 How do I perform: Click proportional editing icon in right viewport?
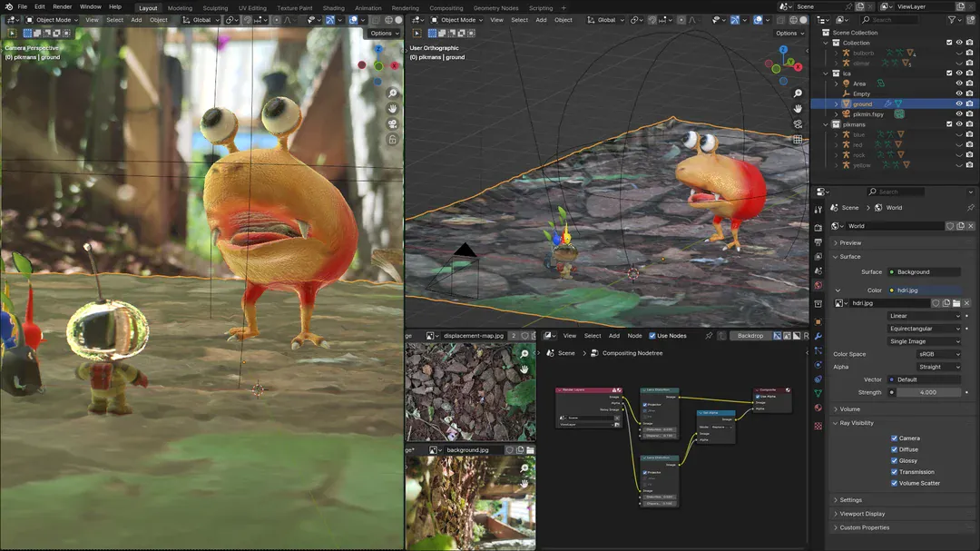click(x=681, y=20)
